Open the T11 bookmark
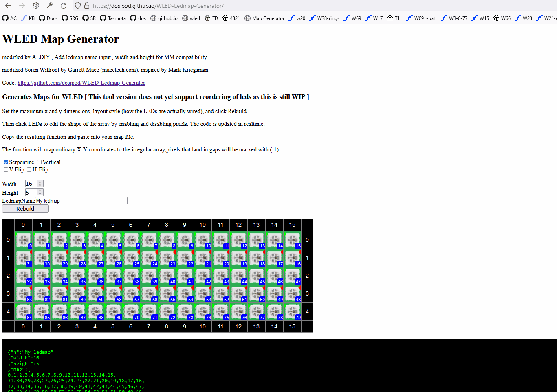557x392 pixels. click(x=394, y=18)
